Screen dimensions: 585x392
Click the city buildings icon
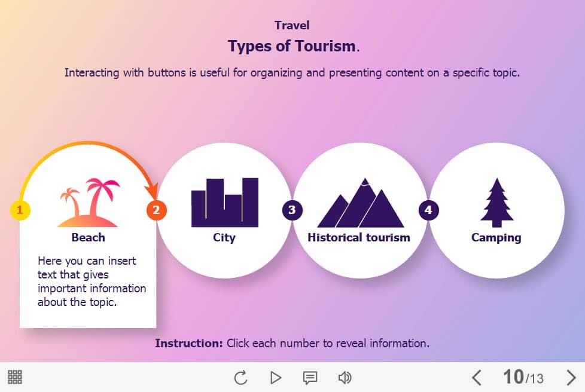pos(224,203)
